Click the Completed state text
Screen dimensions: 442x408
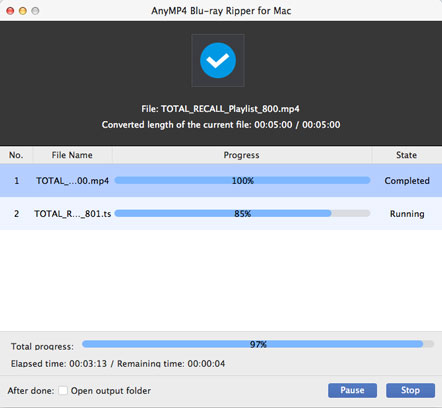[407, 181]
